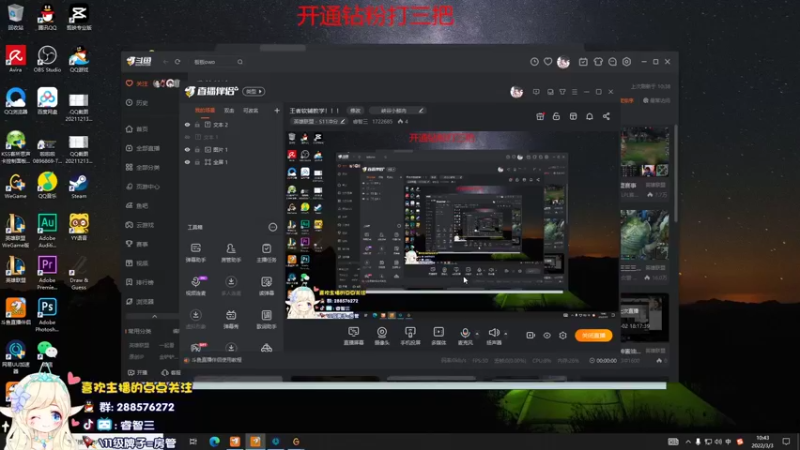800x450 pixels.
Task: Open the 主播任务 tool icon
Action: 266,253
